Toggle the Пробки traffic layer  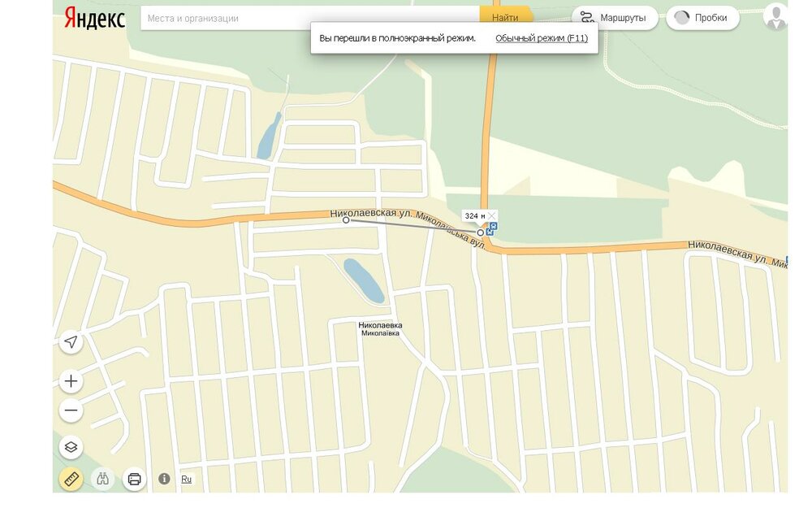pyautogui.click(x=702, y=18)
